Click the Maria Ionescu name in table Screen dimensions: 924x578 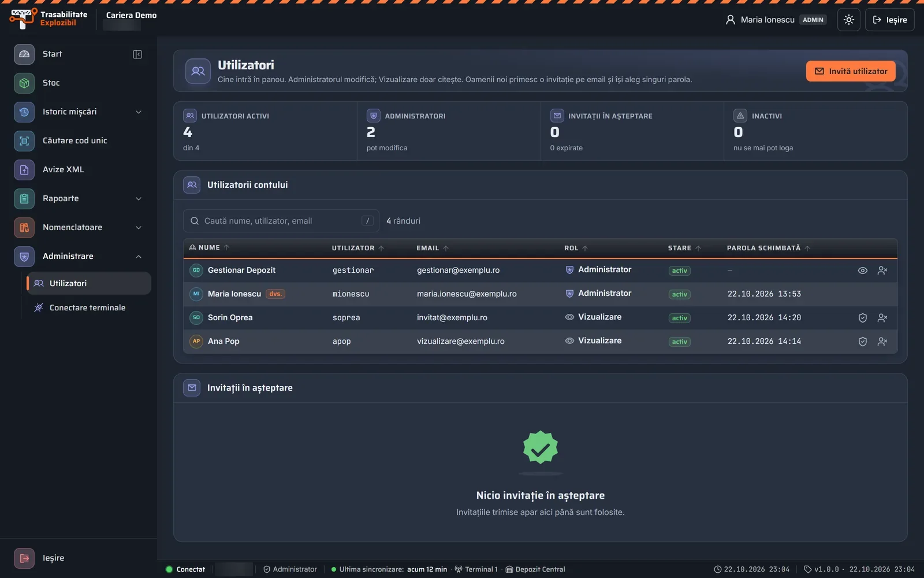pyautogui.click(x=234, y=294)
